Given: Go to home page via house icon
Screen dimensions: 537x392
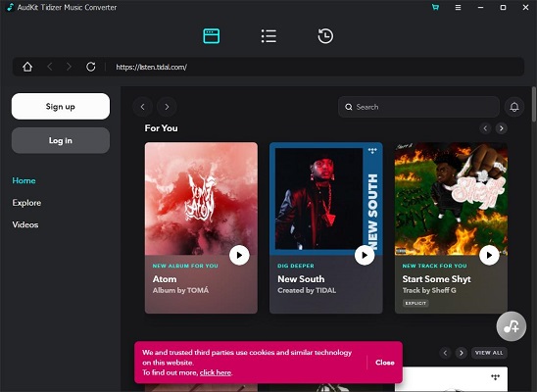Looking at the screenshot, I should tap(27, 67).
